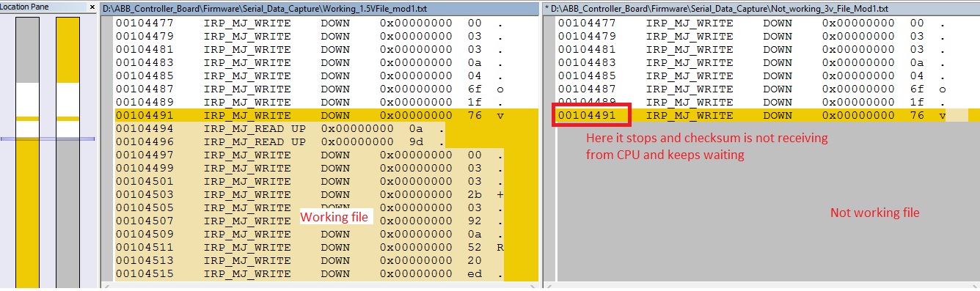The height and width of the screenshot is (291, 980).
Task: Click the right file bar in Location Pane
Action: coord(68,152)
